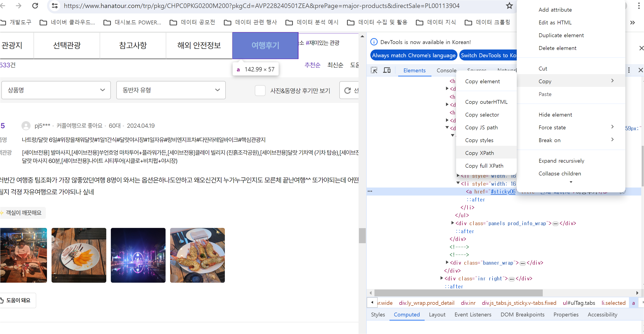Switch to the Computed tab

(407, 314)
